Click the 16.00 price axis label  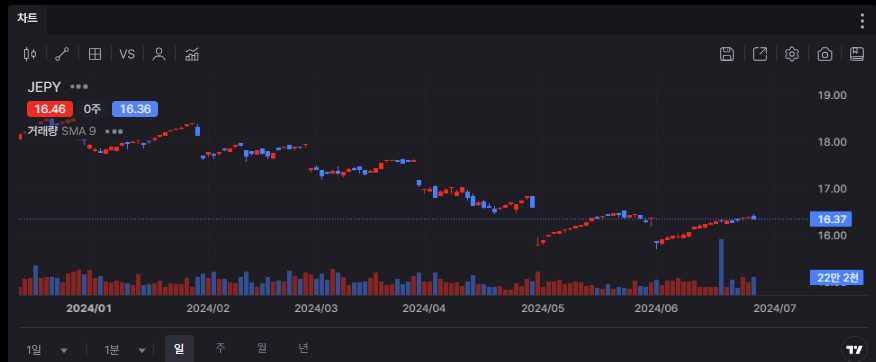832,235
